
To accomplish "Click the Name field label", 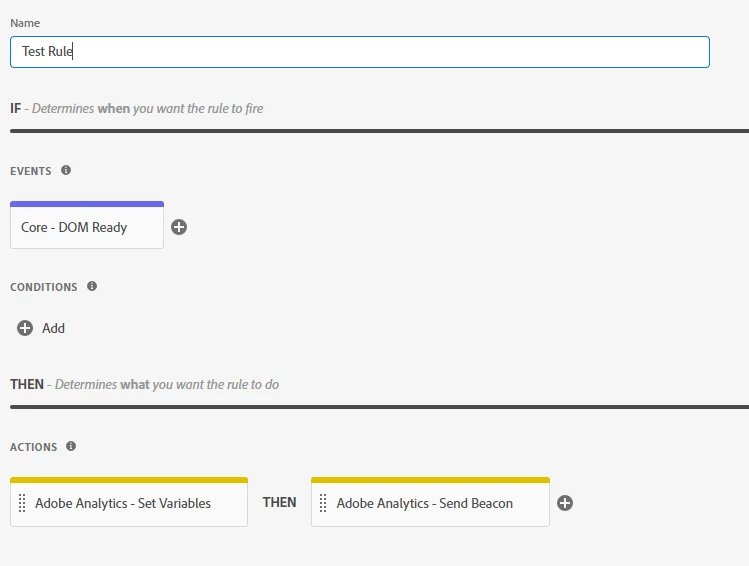I will tap(25, 23).
